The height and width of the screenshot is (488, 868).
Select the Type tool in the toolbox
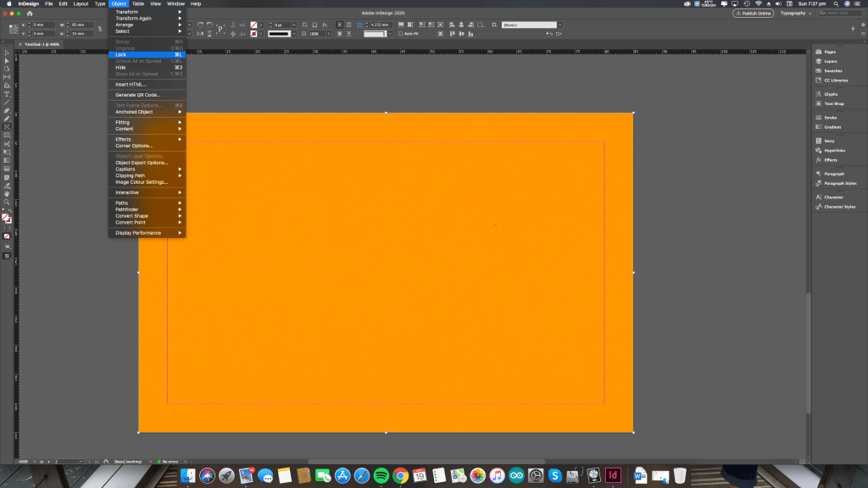coord(7,94)
